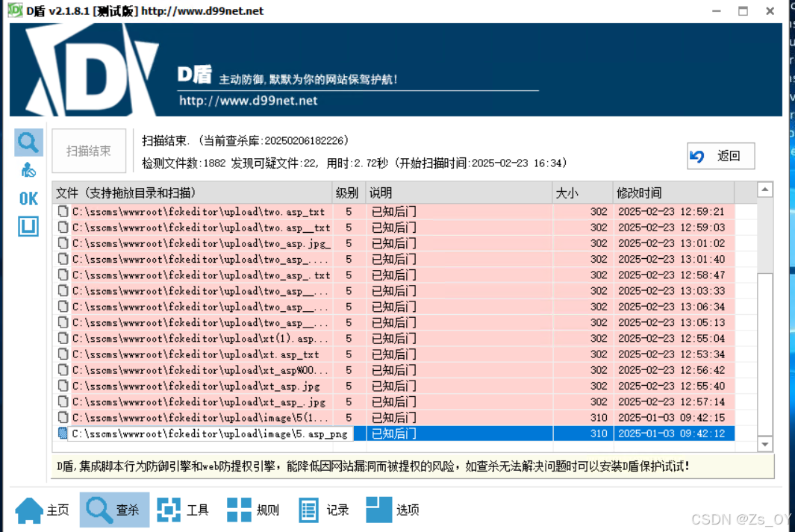Click size 310 in highlighted row
This screenshot has width=795, height=532.
(x=598, y=434)
